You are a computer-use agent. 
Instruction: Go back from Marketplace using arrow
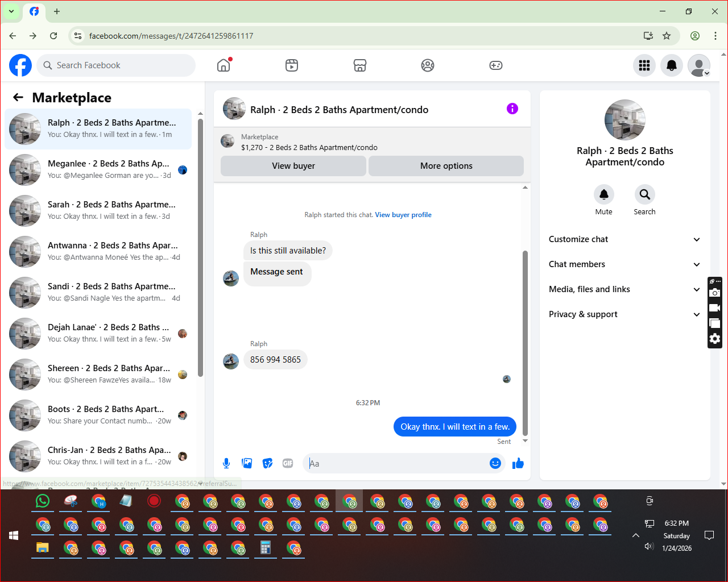(18, 98)
